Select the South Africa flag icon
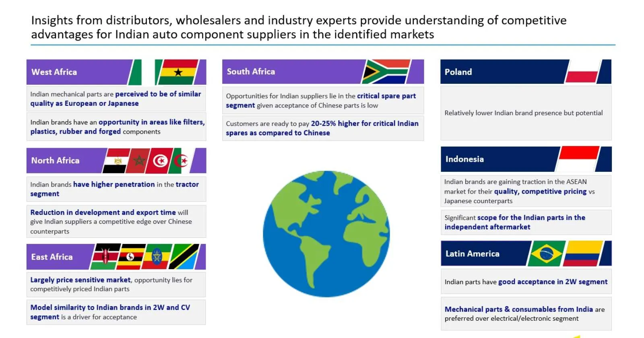 point(386,72)
